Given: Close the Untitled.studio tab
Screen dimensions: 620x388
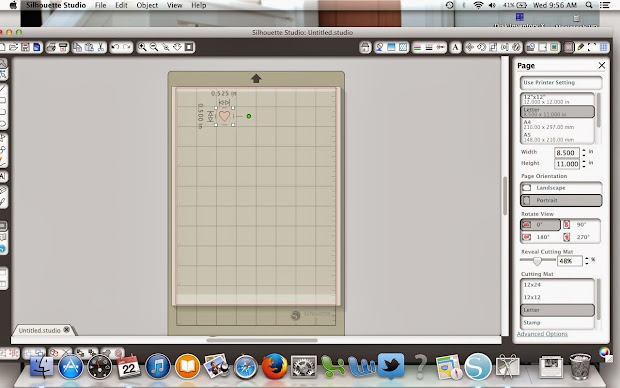Looking at the screenshot, I should click(x=67, y=329).
